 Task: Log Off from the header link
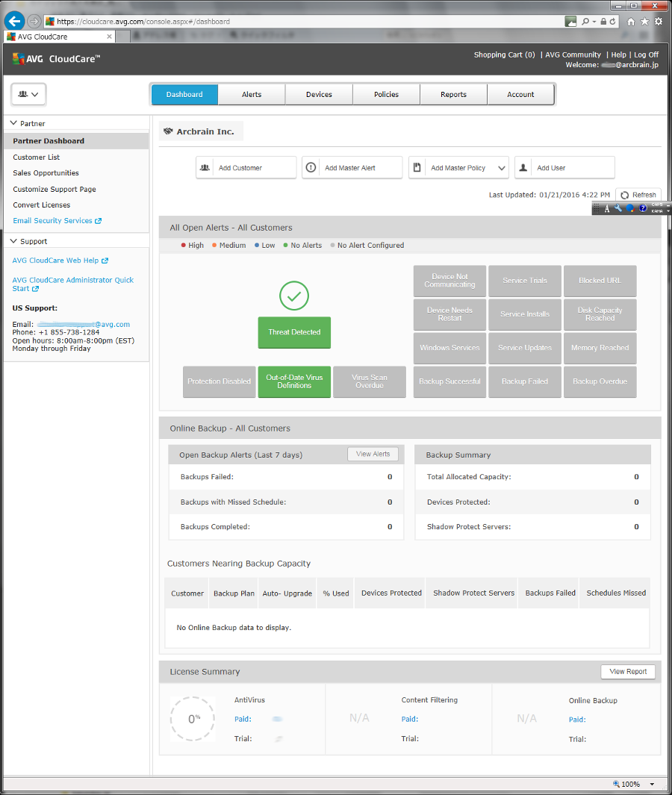coord(646,54)
